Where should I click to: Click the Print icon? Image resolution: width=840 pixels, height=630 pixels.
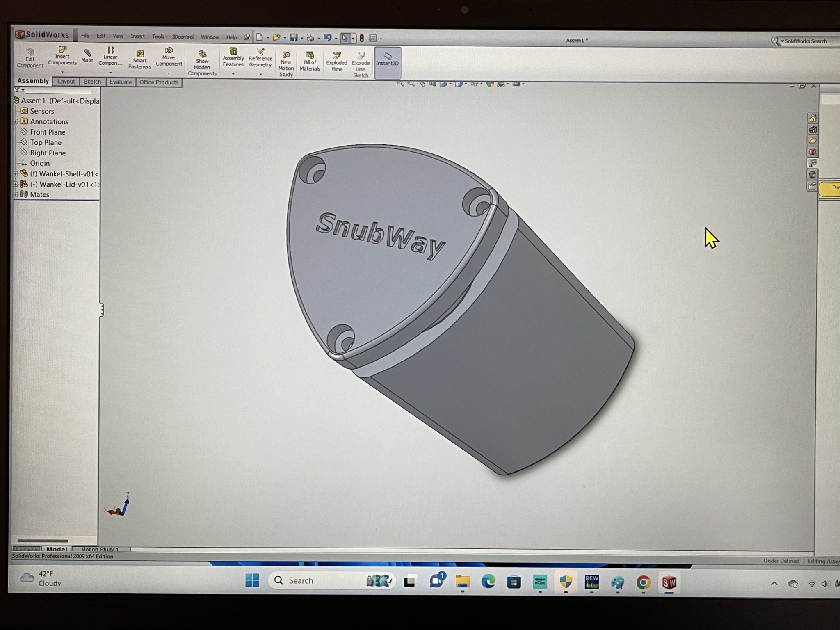coord(310,38)
